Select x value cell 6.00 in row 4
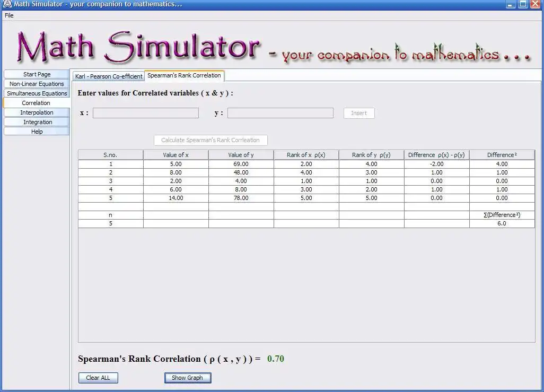 tap(176, 189)
